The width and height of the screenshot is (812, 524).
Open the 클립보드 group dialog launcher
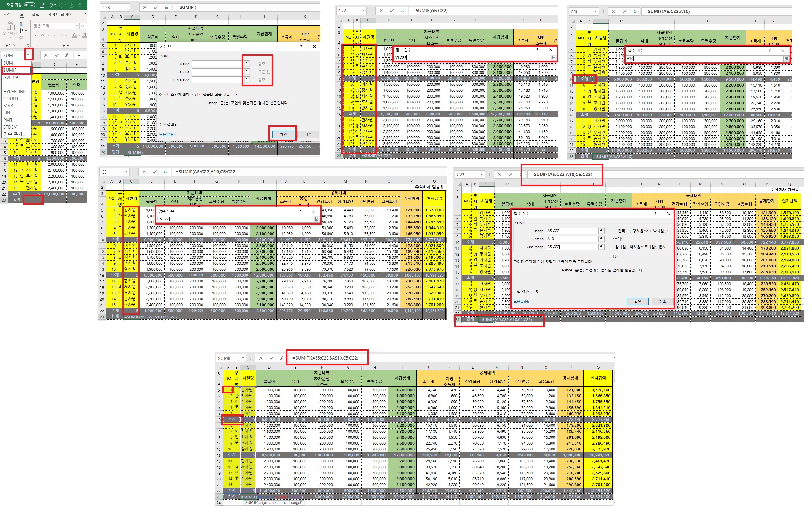[28, 45]
